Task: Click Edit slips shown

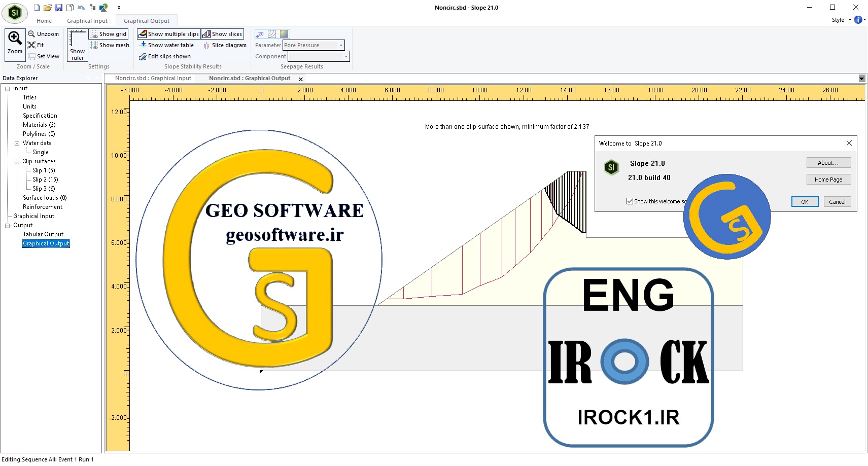Action: click(165, 56)
